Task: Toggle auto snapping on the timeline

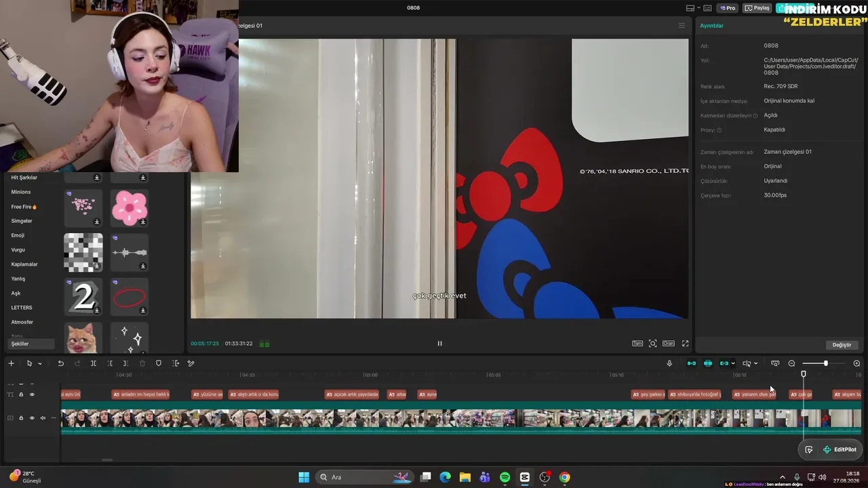Action: 708,363
